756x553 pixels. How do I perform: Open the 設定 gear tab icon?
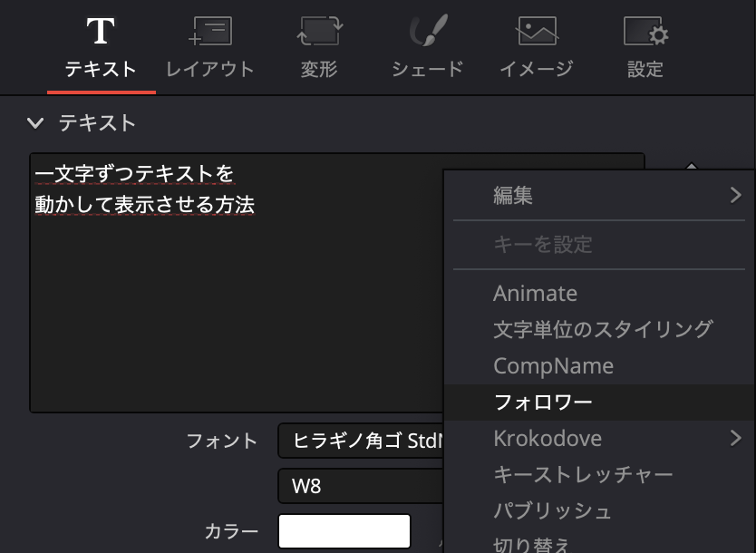[646, 31]
